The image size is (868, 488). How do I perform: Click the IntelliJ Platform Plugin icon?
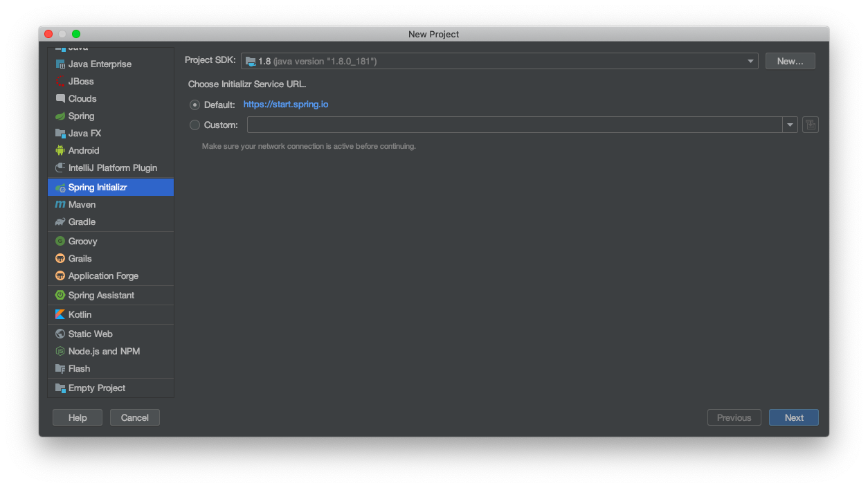click(x=60, y=168)
